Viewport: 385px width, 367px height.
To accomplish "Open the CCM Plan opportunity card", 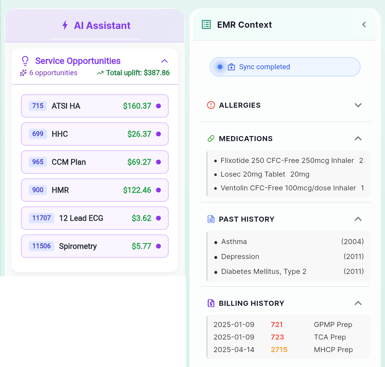I will tap(95, 162).
